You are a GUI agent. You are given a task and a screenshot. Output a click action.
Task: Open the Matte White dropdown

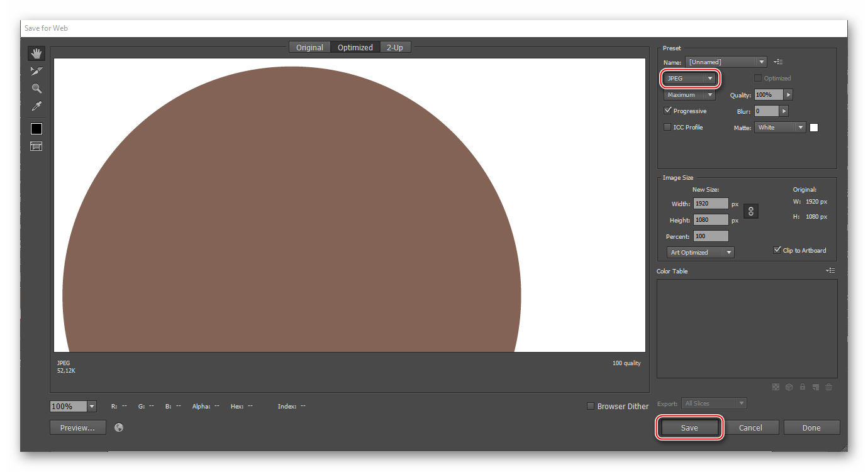[780, 127]
